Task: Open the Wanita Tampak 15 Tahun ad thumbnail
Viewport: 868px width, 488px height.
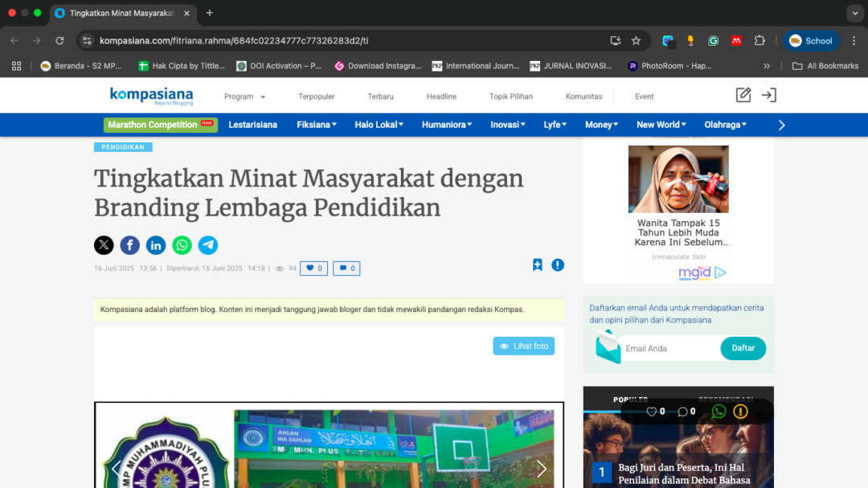Action: (678, 179)
